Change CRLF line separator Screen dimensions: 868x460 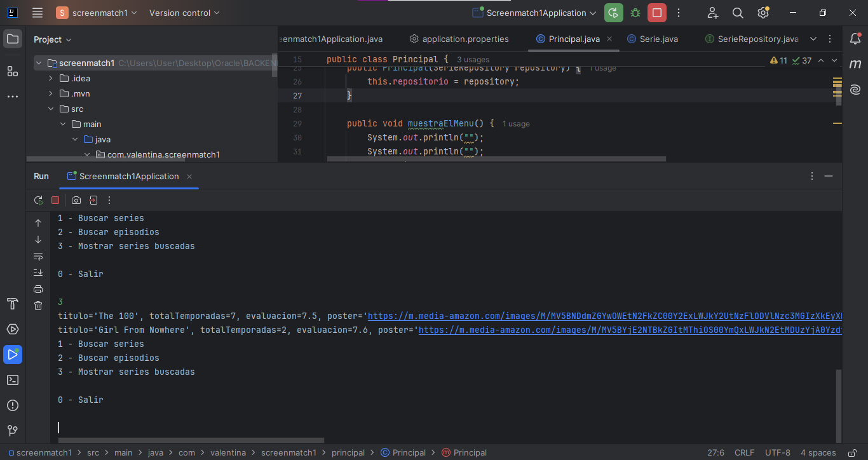(744, 452)
